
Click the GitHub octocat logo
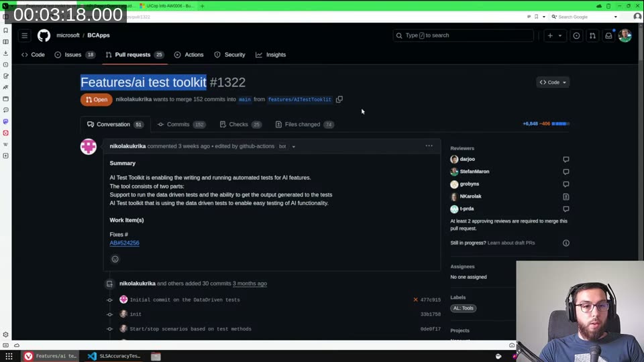coord(44,36)
